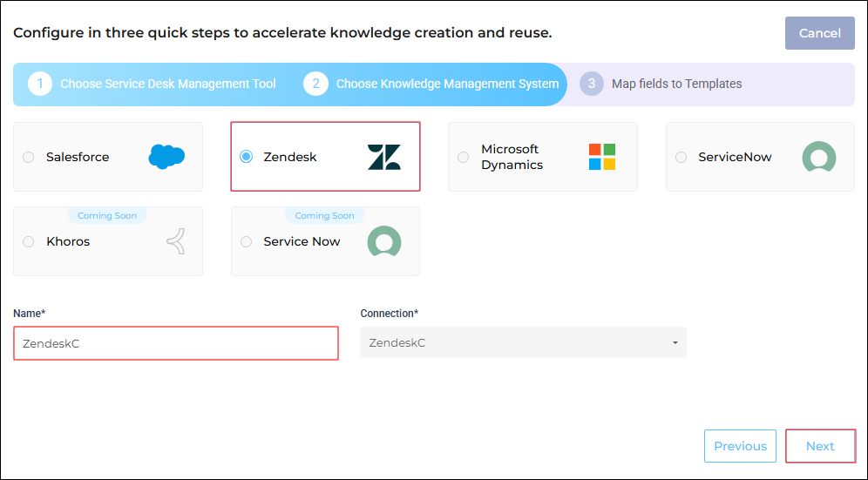The height and width of the screenshot is (480, 868).
Task: Click the Next button
Action: [820, 446]
